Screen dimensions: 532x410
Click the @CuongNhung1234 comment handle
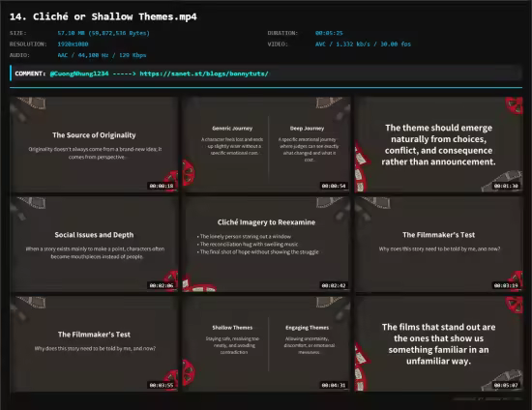click(x=79, y=73)
